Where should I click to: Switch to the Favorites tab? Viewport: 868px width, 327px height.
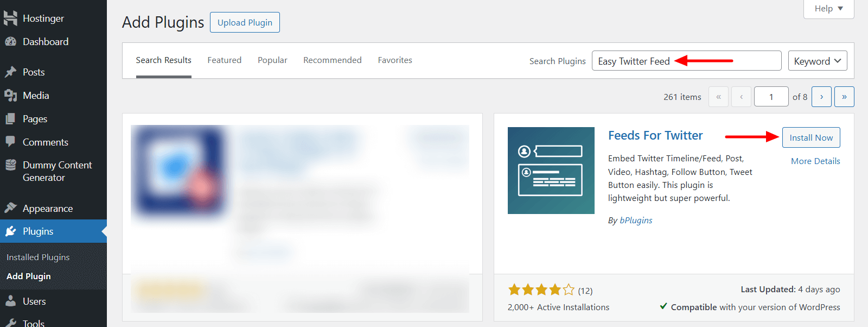point(395,60)
